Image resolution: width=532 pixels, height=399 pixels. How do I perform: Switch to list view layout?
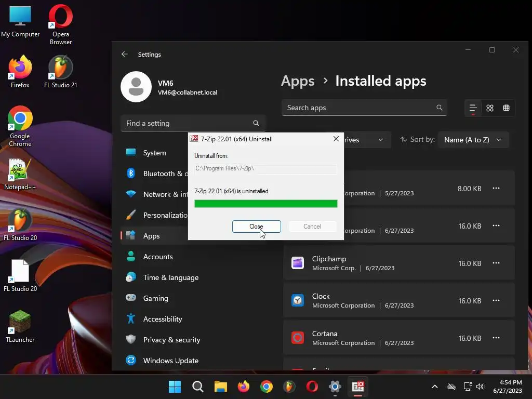click(x=473, y=108)
